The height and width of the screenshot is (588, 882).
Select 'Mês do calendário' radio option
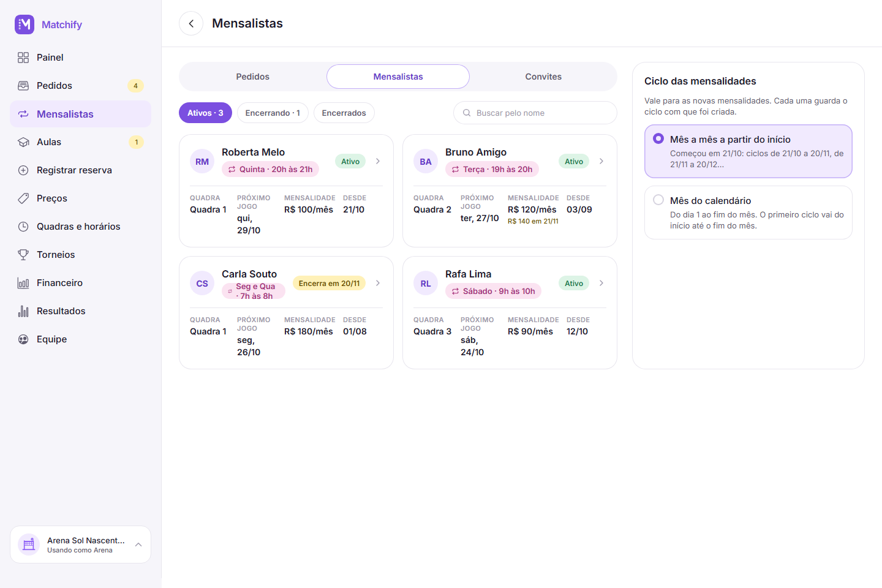(658, 200)
